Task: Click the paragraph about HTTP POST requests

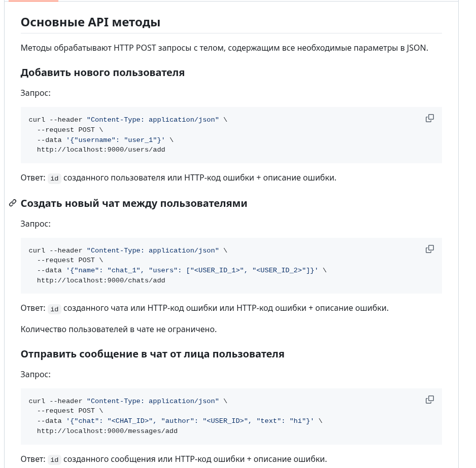Action: (224, 48)
